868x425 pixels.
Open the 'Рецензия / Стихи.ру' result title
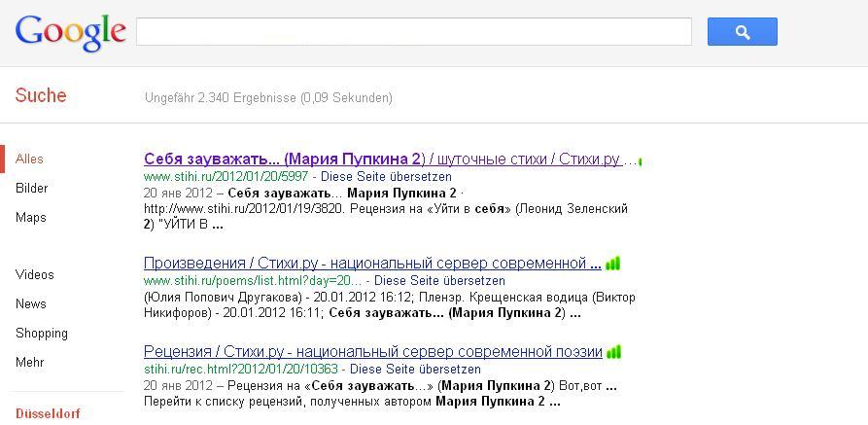pos(372,352)
